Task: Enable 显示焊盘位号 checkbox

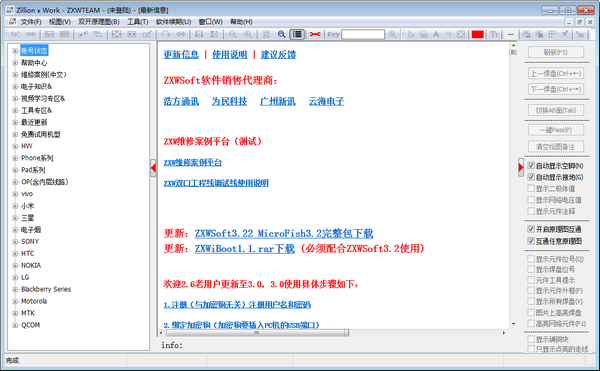Action: (x=531, y=269)
